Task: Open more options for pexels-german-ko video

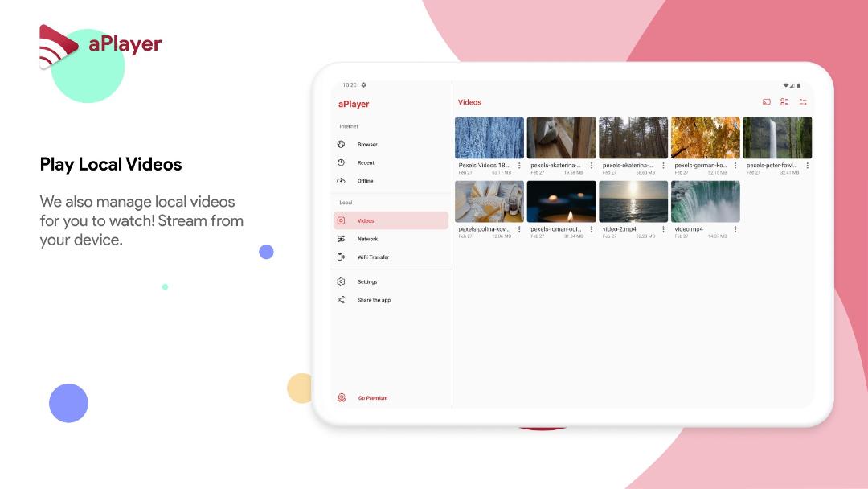Action: (x=735, y=165)
